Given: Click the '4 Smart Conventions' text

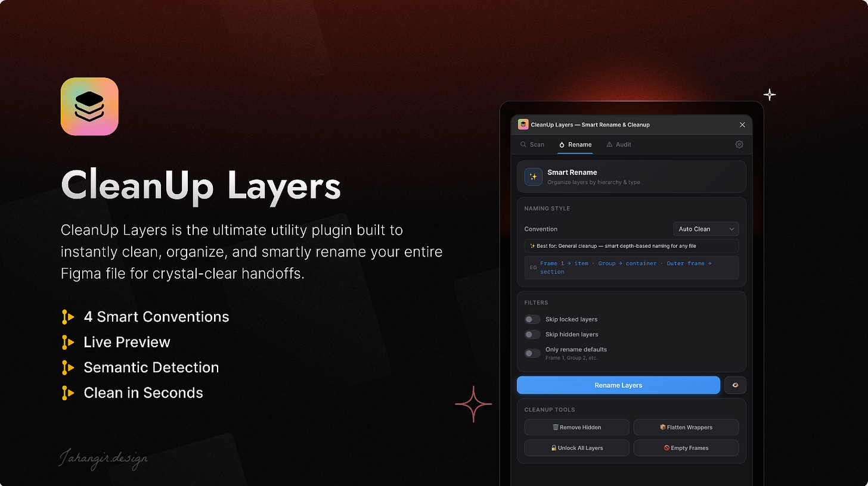Looking at the screenshot, I should click(156, 317).
